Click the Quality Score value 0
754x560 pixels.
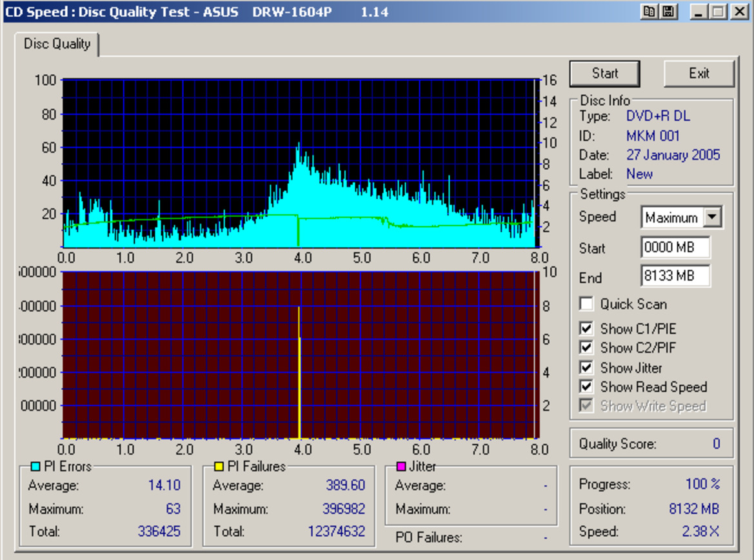[717, 444]
